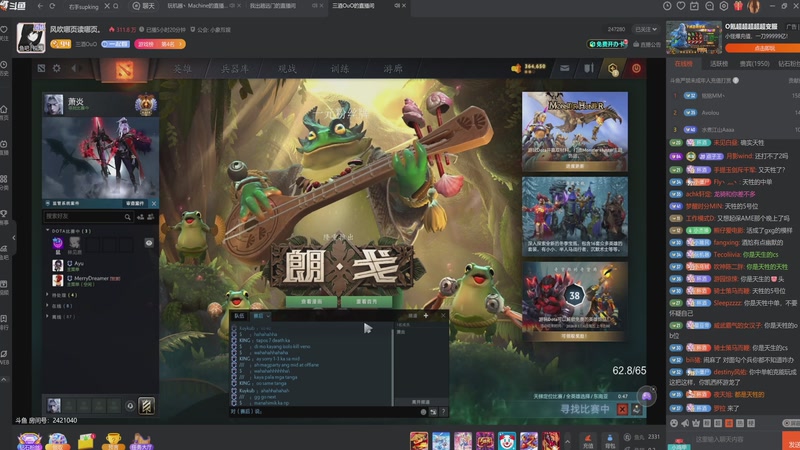The width and height of the screenshot is (800, 450).
Task: Open watch history clock icon in top bar
Action: [667, 6]
